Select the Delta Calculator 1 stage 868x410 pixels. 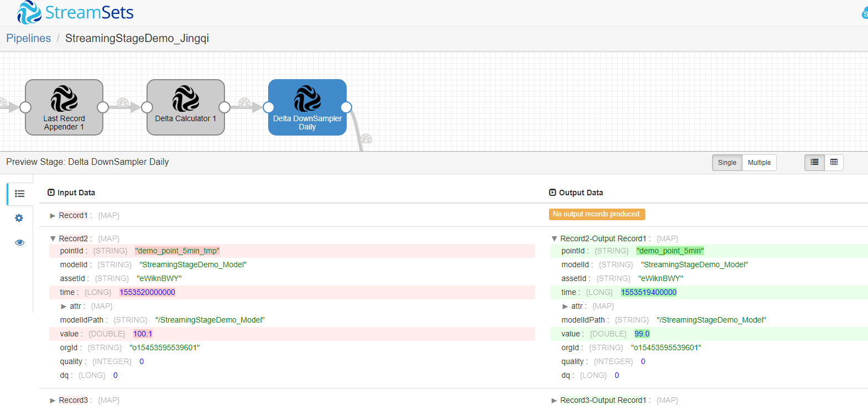(x=186, y=107)
